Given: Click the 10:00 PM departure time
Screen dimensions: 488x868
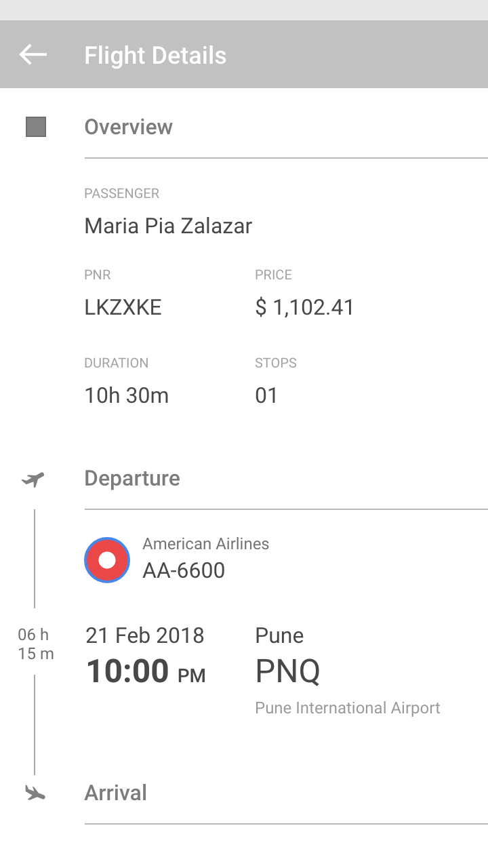Looking at the screenshot, I should click(x=146, y=671).
